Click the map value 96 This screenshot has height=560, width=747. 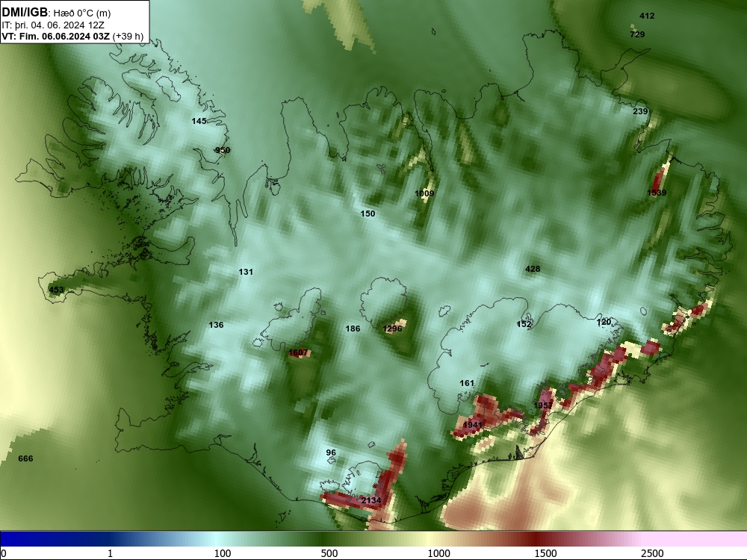(331, 453)
